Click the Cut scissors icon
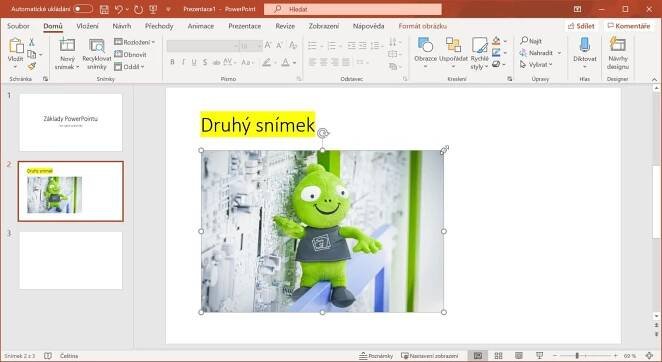Image resolution: width=662 pixels, height=362 pixels. coord(32,42)
